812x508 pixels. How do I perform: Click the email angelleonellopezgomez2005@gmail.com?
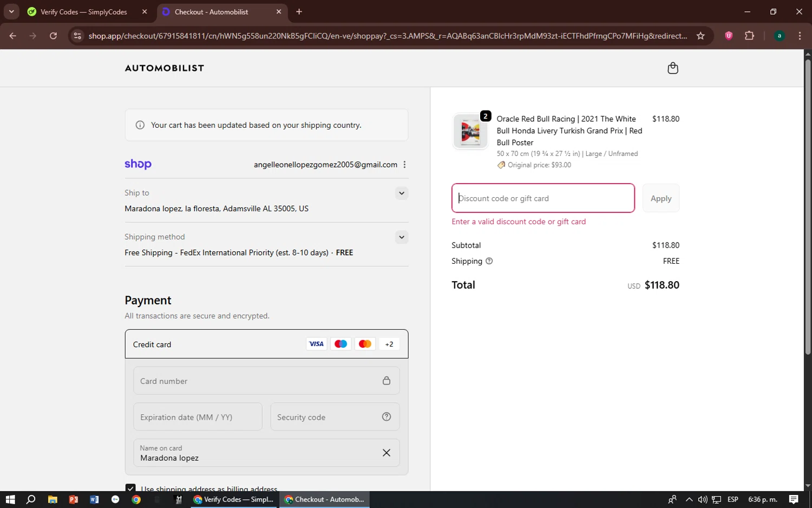[325, 165]
